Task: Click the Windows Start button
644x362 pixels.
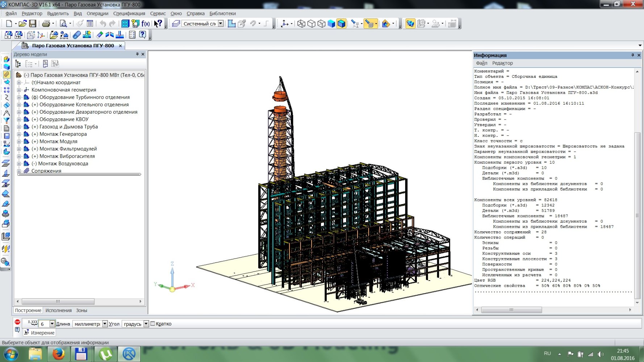Action: click(11, 354)
